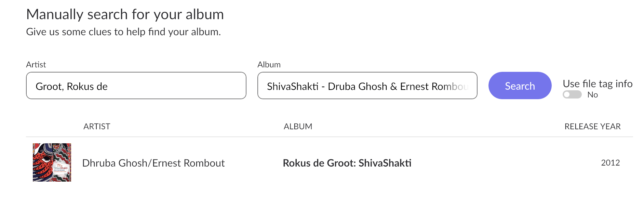Viewport: 644px width, 210px height.
Task: Click the Album label above the field
Action: coord(269,65)
